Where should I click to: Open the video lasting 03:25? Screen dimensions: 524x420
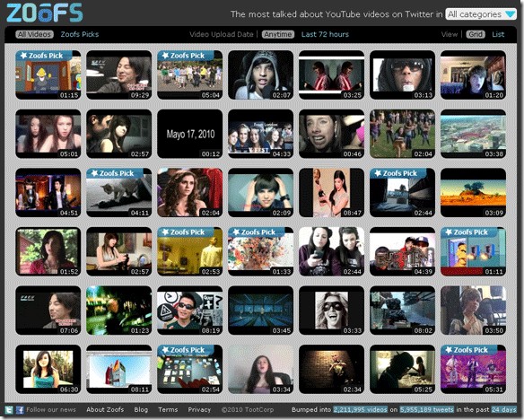point(331,74)
